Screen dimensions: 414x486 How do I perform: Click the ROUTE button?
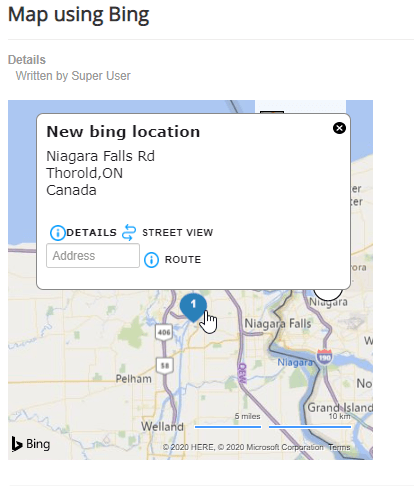pos(183,260)
